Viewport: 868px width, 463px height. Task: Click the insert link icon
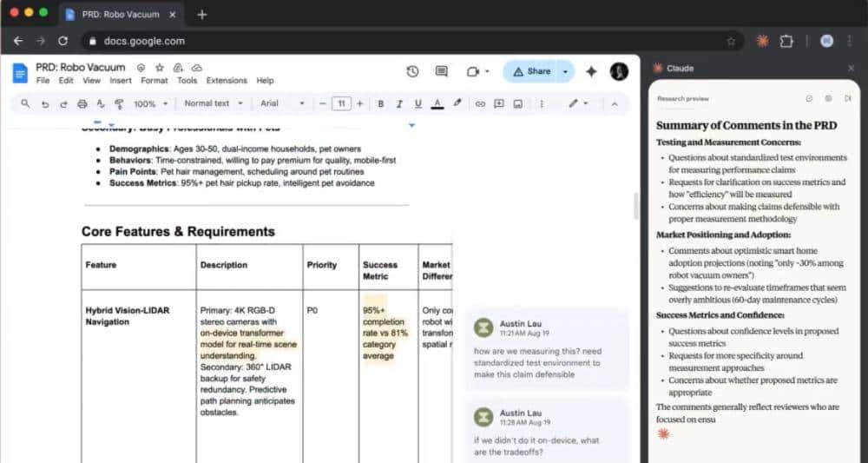click(480, 103)
